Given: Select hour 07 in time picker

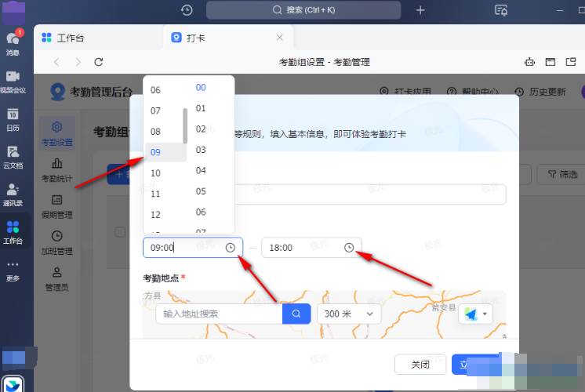Looking at the screenshot, I should coord(155,111).
